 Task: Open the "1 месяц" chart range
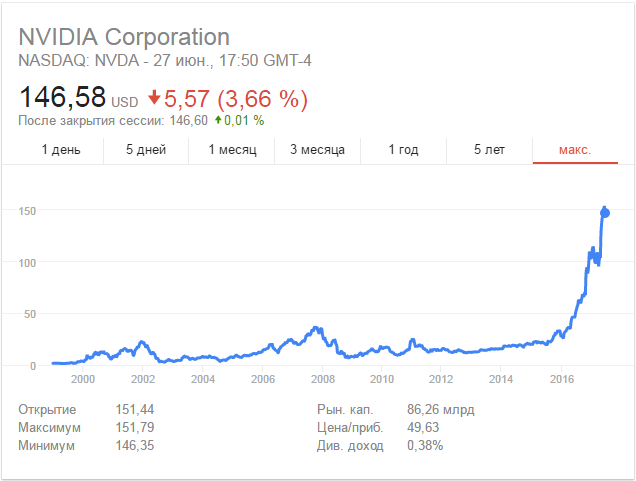tap(232, 150)
